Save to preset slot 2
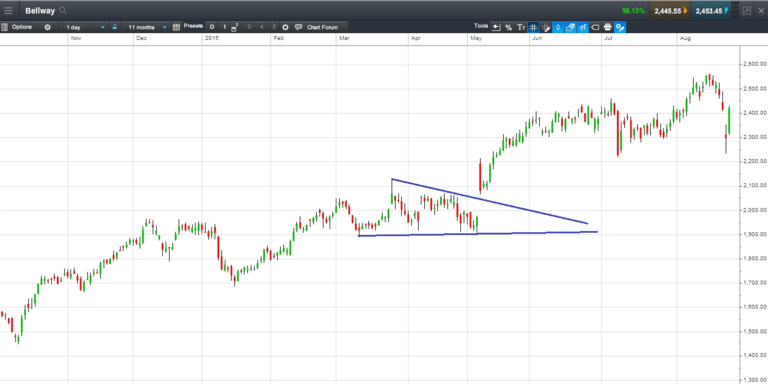The height and width of the screenshot is (384, 768). point(235,27)
